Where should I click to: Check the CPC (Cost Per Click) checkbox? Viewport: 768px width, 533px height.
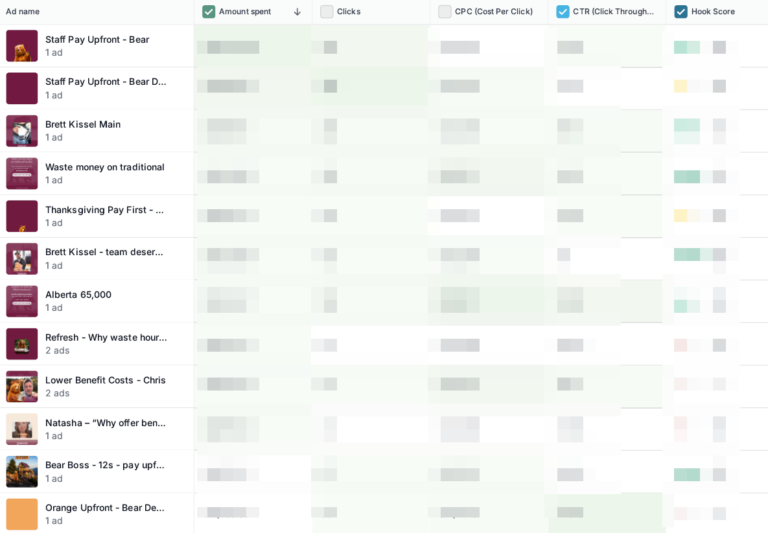(445, 12)
